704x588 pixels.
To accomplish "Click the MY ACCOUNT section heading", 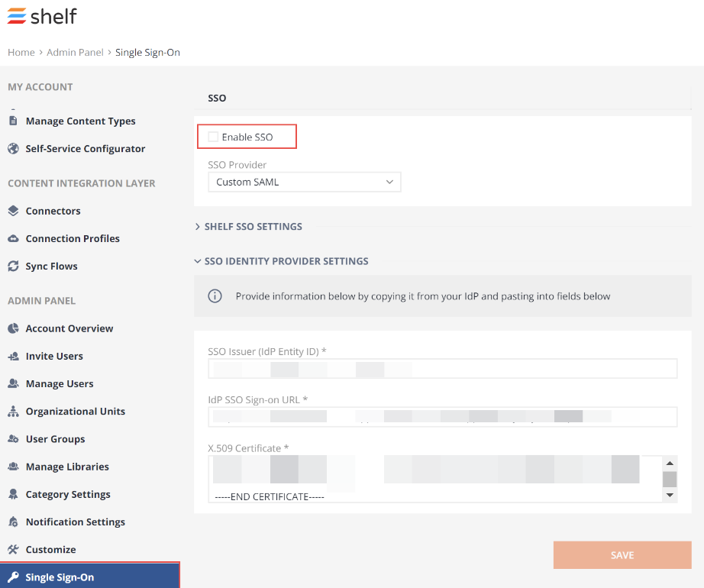I will click(40, 87).
